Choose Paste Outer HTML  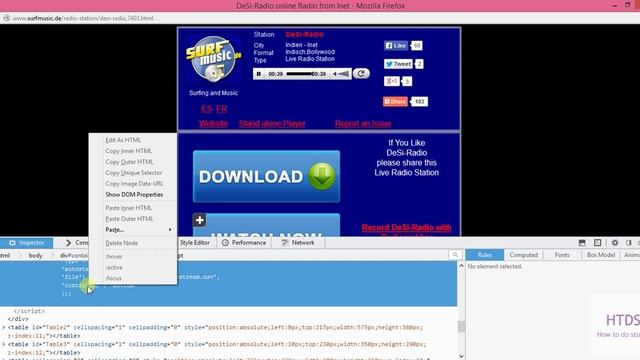[133, 219]
